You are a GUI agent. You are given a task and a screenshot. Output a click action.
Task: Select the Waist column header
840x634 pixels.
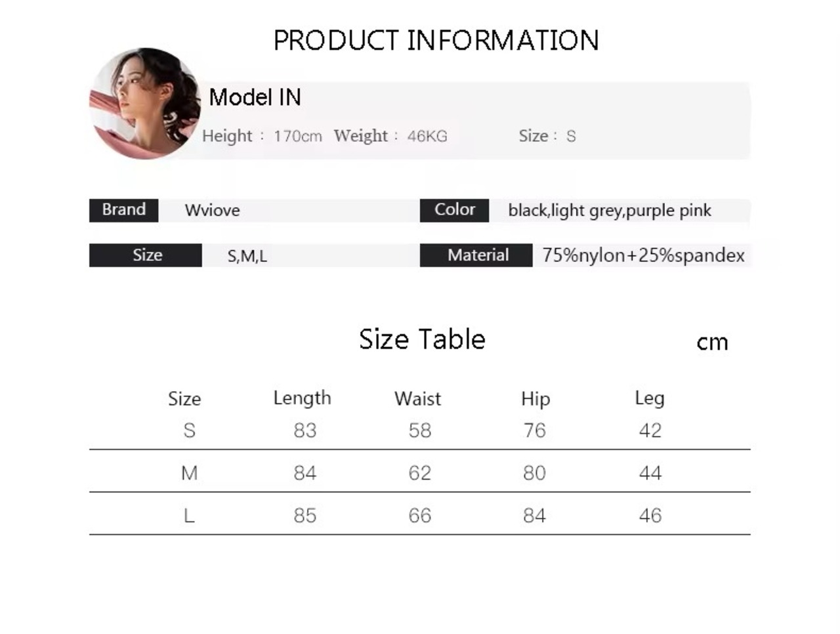pos(417,399)
